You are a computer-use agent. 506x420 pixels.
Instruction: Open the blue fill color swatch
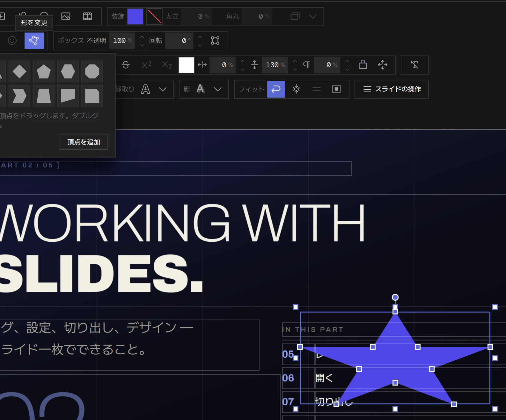(x=135, y=16)
